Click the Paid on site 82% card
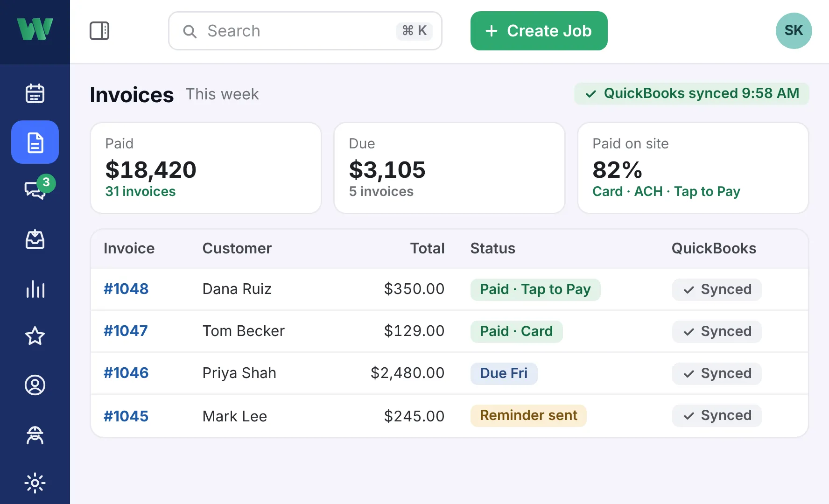Image resolution: width=829 pixels, height=504 pixels. pyautogui.click(x=693, y=168)
